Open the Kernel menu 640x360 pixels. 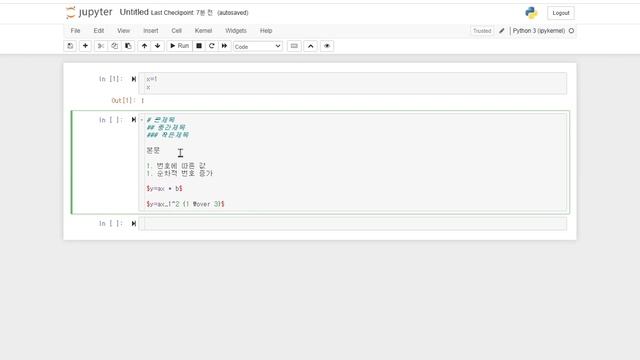[203, 31]
